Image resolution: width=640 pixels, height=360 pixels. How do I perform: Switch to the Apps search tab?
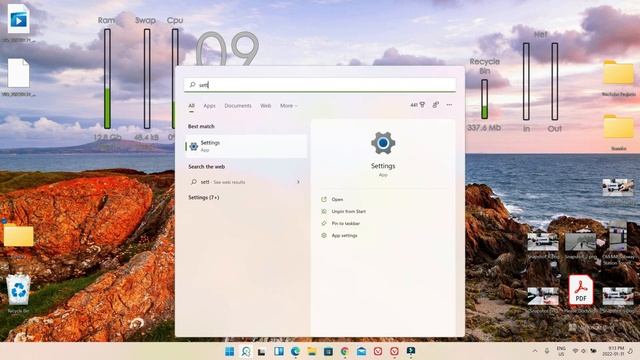(209, 106)
